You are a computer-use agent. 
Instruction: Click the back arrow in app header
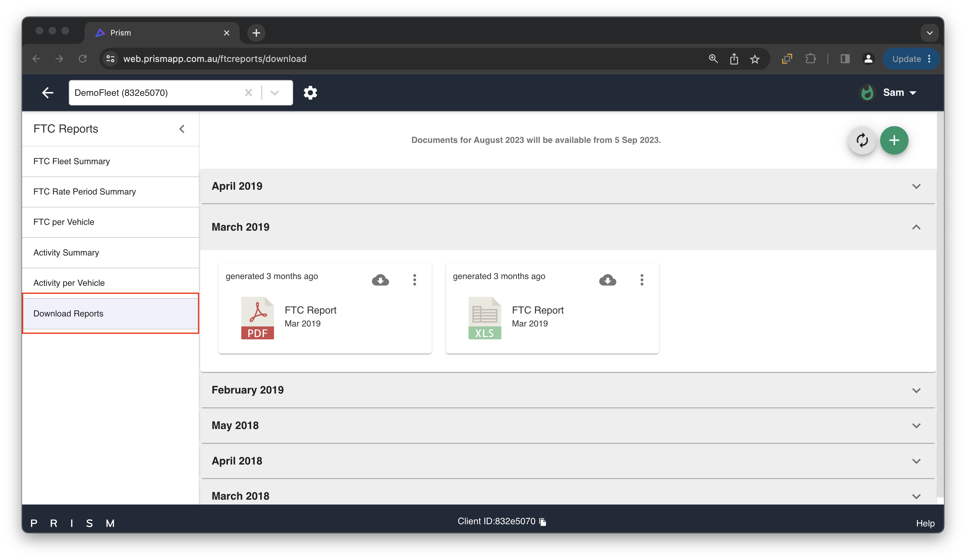[47, 93]
